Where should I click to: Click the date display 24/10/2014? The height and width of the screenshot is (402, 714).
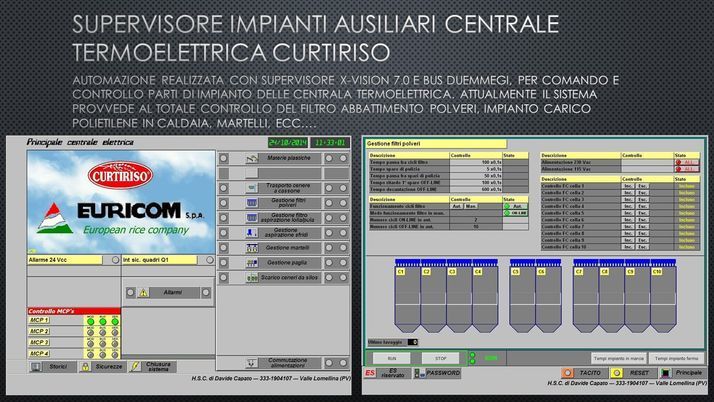point(288,142)
